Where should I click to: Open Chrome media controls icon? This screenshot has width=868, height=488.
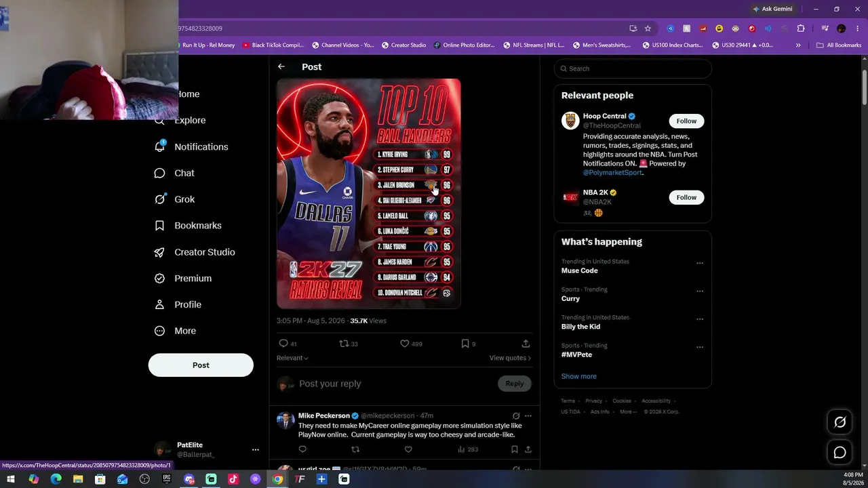coord(825,28)
